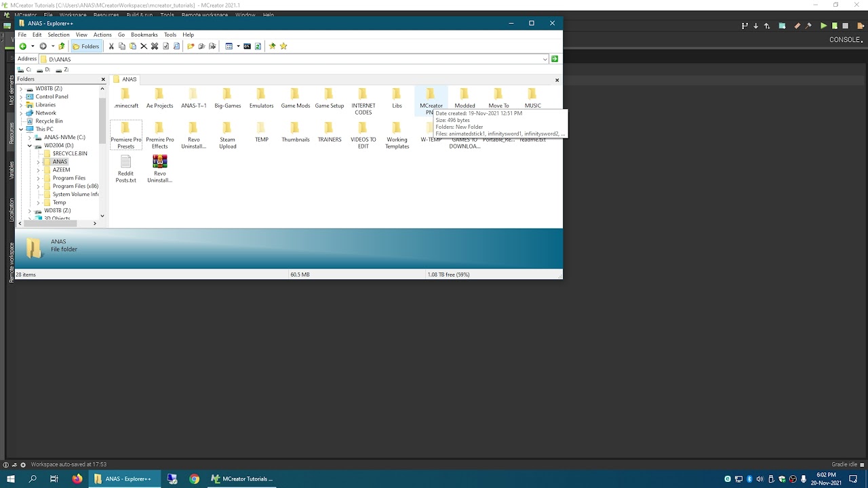Select the Revo Uninstaller archive file
This screenshot has height=488, width=868.
click(160, 169)
